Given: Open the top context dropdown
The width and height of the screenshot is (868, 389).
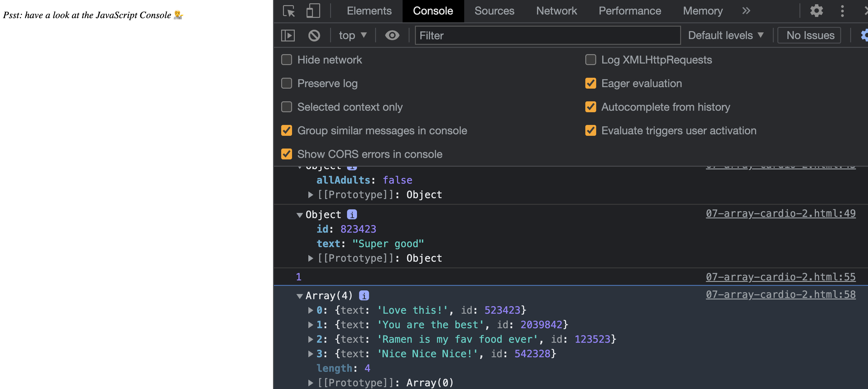Looking at the screenshot, I should 352,35.
